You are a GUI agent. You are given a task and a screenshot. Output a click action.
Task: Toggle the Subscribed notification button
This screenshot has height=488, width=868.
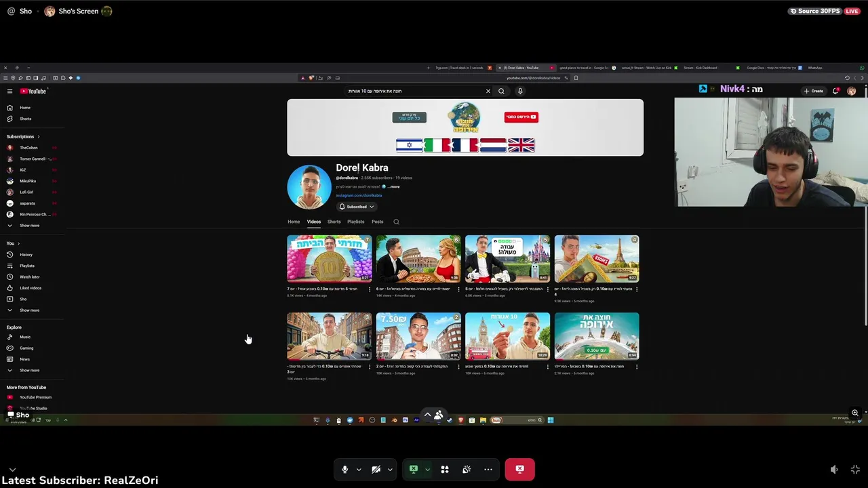pos(357,207)
